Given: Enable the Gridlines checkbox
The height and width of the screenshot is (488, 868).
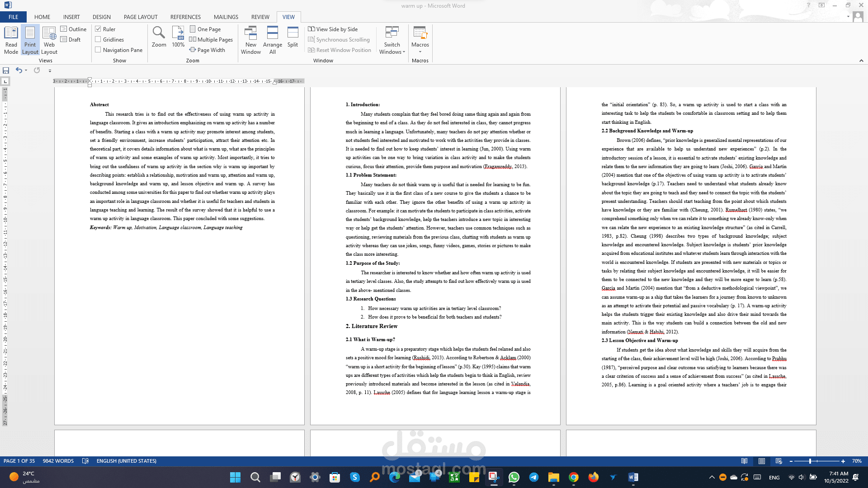Looking at the screenshot, I should point(98,39).
